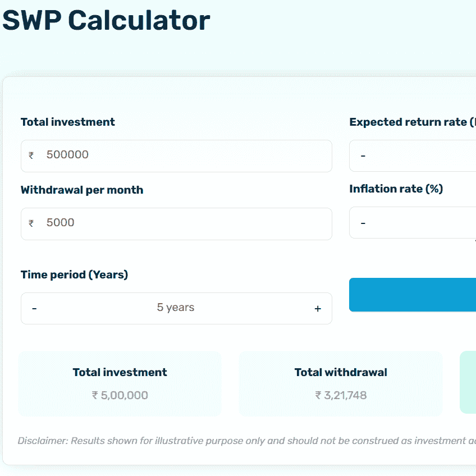
Task: Click the 'SWP Calculator' heading
Action: pos(106,20)
